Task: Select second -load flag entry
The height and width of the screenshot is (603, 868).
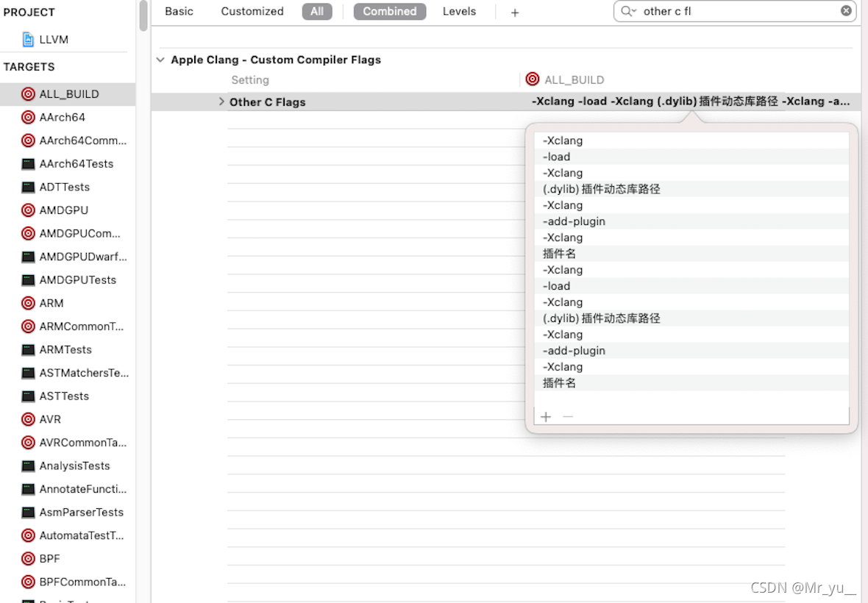Action: point(691,286)
